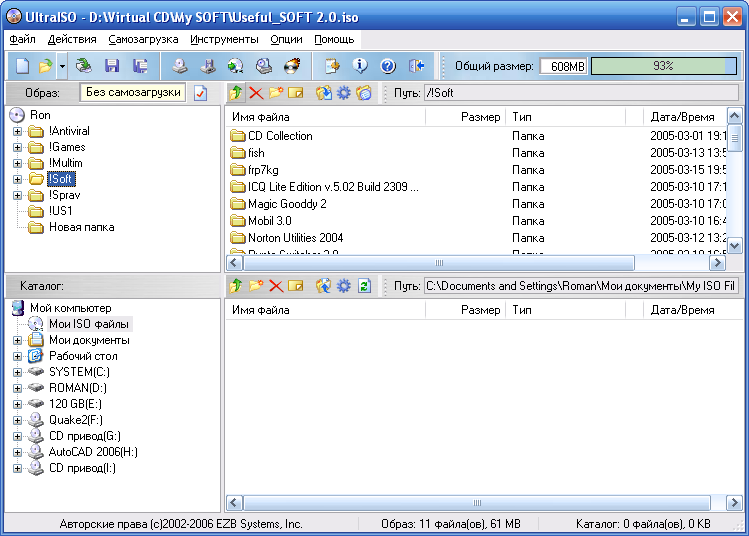Viewport: 749px width, 536px height.
Task: Click the Add to image icon in catalog toolbar
Action: (323, 286)
